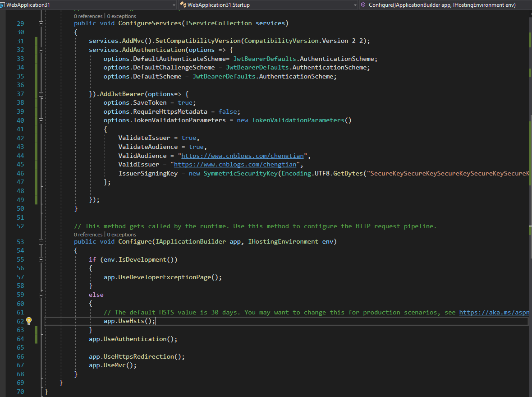Screen dimensions: 532x397
Task: Click on 'options.DefaultScheme' text
Action: [142, 76]
